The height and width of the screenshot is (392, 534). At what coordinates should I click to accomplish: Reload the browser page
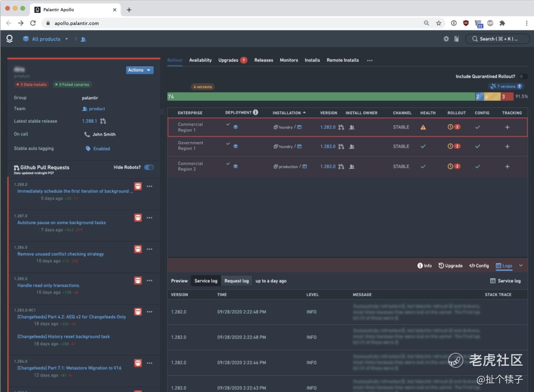tap(33, 23)
